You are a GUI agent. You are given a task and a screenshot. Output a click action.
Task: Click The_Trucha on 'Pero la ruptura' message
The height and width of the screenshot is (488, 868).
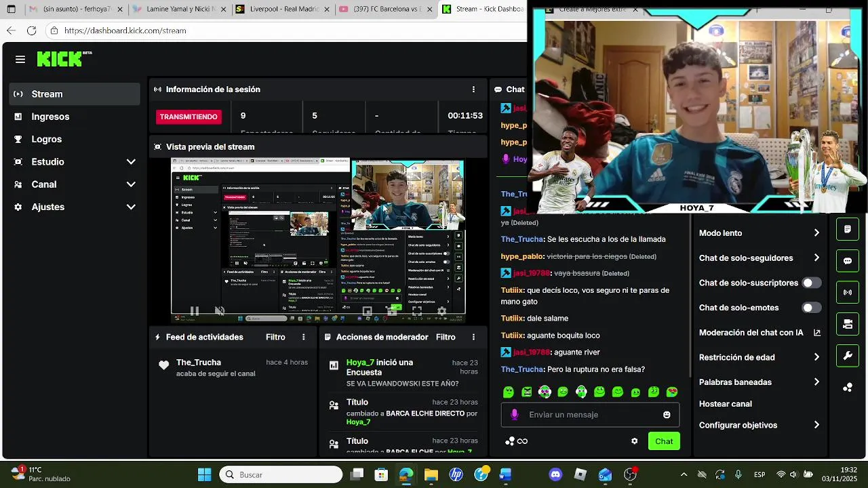click(x=522, y=369)
